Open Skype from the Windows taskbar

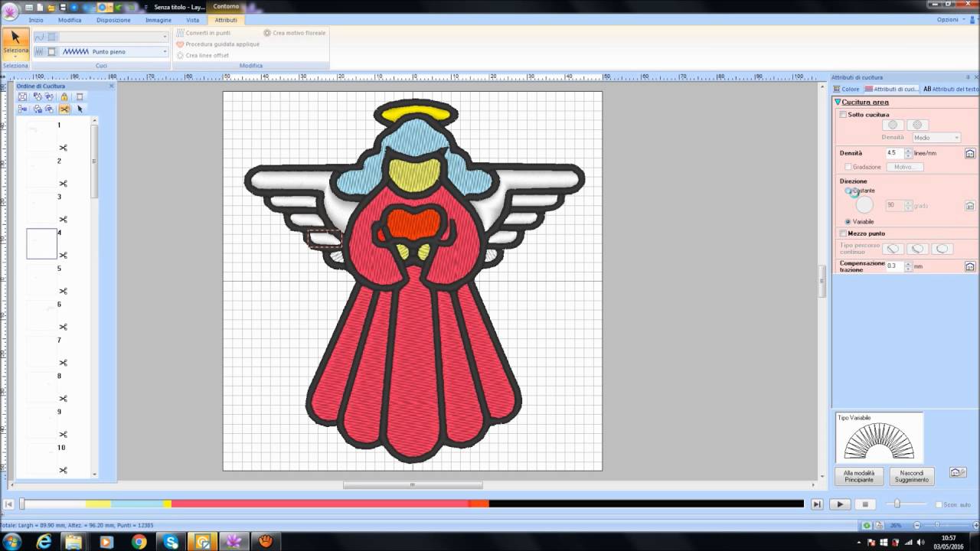171,542
